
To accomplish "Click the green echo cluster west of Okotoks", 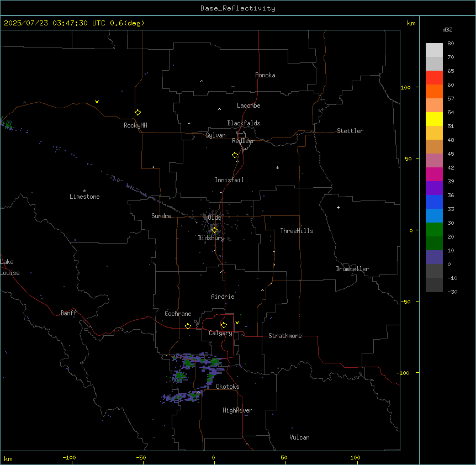I will (179, 376).
